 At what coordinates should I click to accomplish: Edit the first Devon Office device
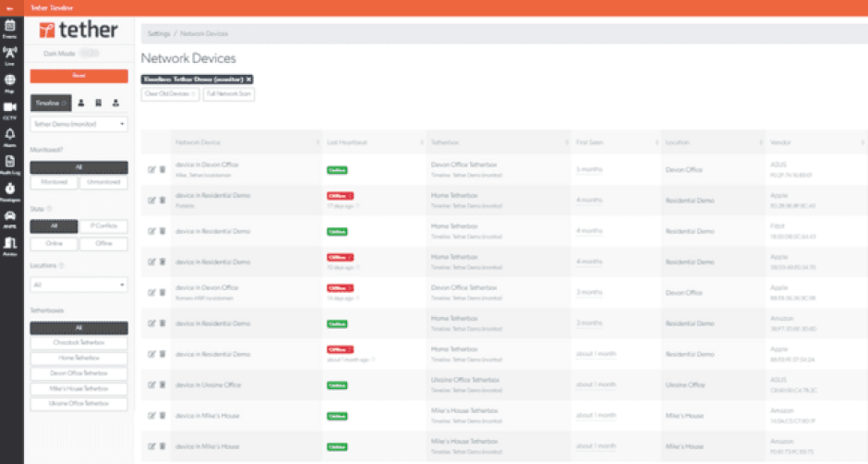151,169
